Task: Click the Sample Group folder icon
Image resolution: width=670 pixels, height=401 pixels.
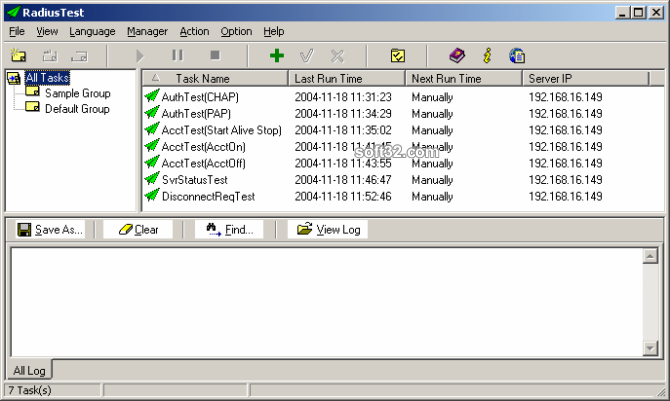Action: (32, 91)
